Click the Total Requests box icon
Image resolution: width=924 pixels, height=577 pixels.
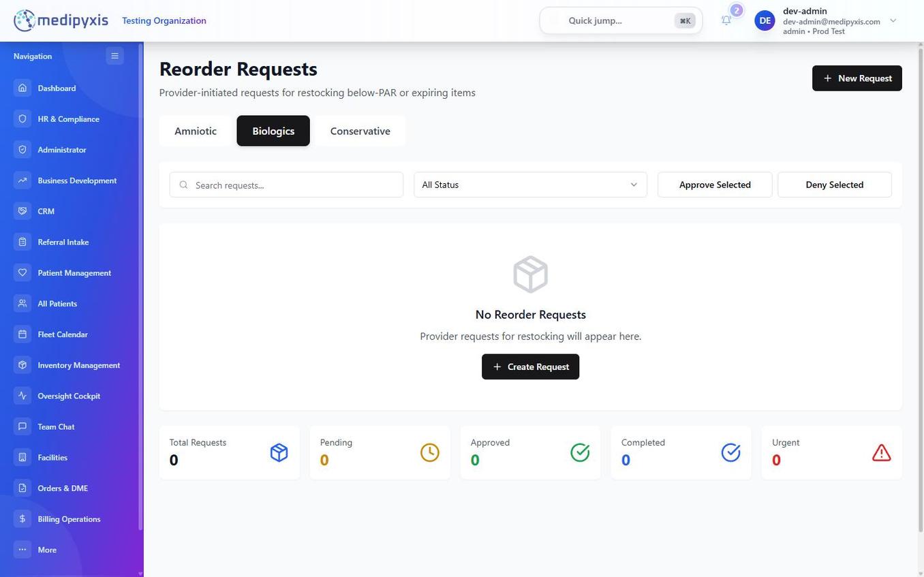[279, 452]
